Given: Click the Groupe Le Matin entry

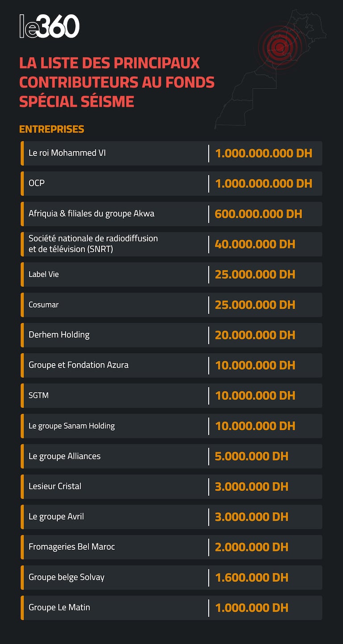Looking at the screenshot, I should point(59,607).
